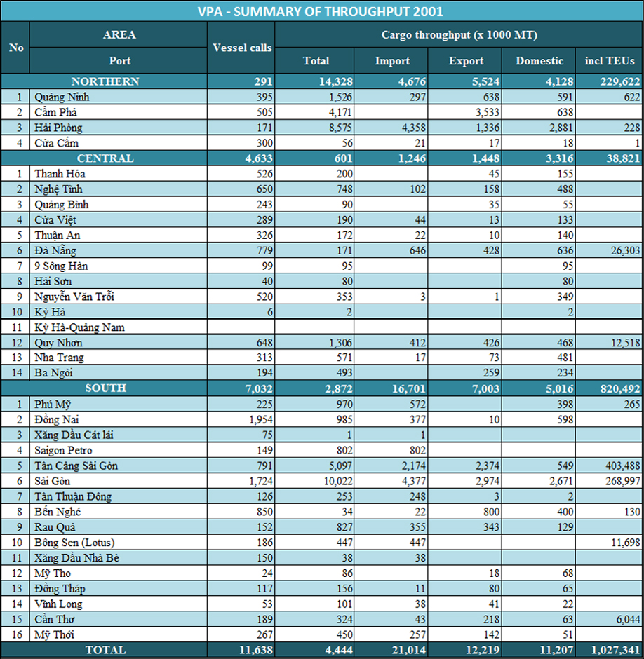Select the Vessel calls column header
This screenshot has height=659, width=644.
tap(241, 48)
